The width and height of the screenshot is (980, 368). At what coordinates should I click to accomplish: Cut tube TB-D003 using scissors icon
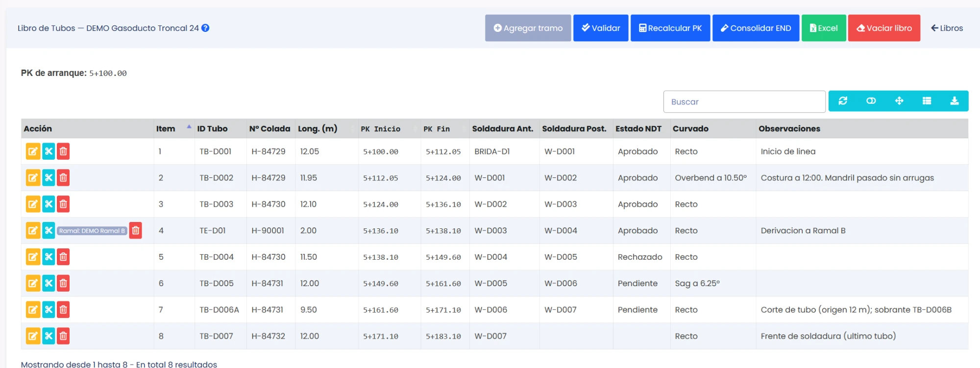click(x=49, y=204)
